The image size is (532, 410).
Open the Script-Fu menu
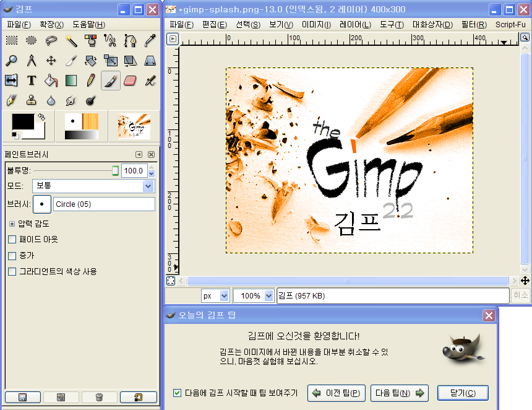click(510, 24)
